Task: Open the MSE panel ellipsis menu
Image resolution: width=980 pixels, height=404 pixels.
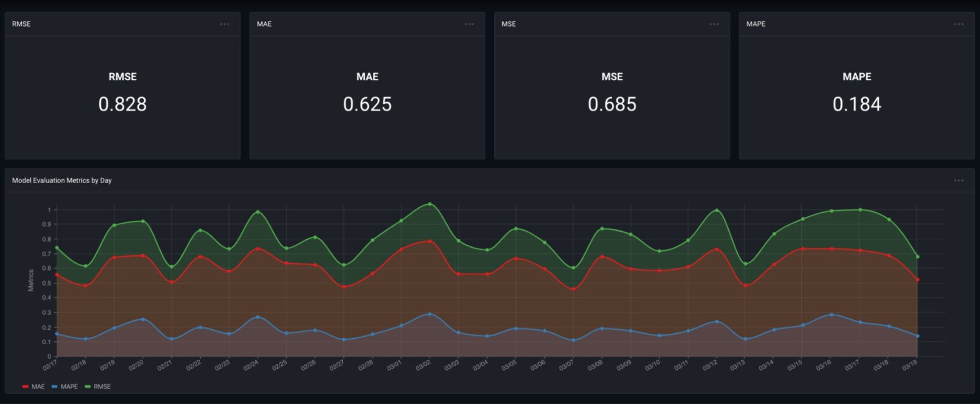Action: [714, 24]
